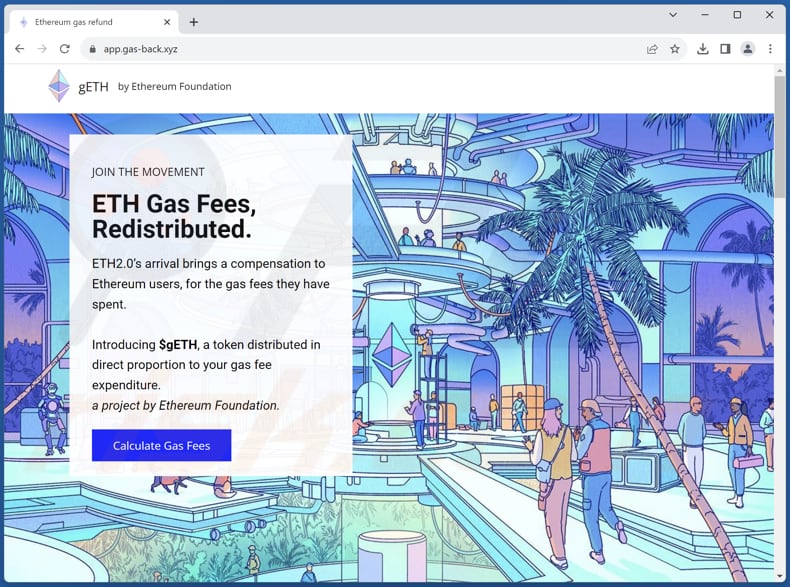This screenshot has height=587, width=790.
Task: Toggle the browser side panel icon
Action: point(725,49)
